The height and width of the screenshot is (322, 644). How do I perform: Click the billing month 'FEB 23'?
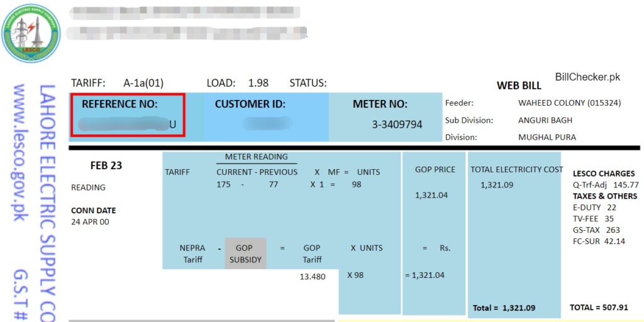106,166
